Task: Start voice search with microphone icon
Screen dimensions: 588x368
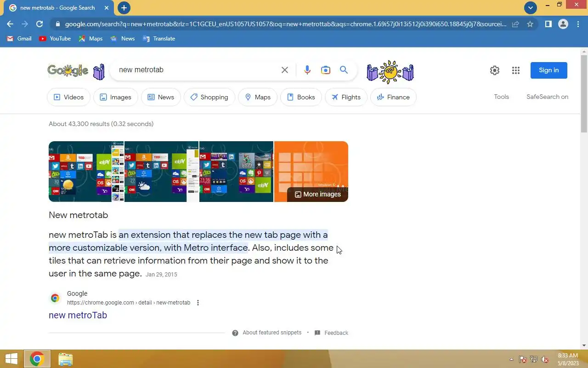Action: pos(307,70)
